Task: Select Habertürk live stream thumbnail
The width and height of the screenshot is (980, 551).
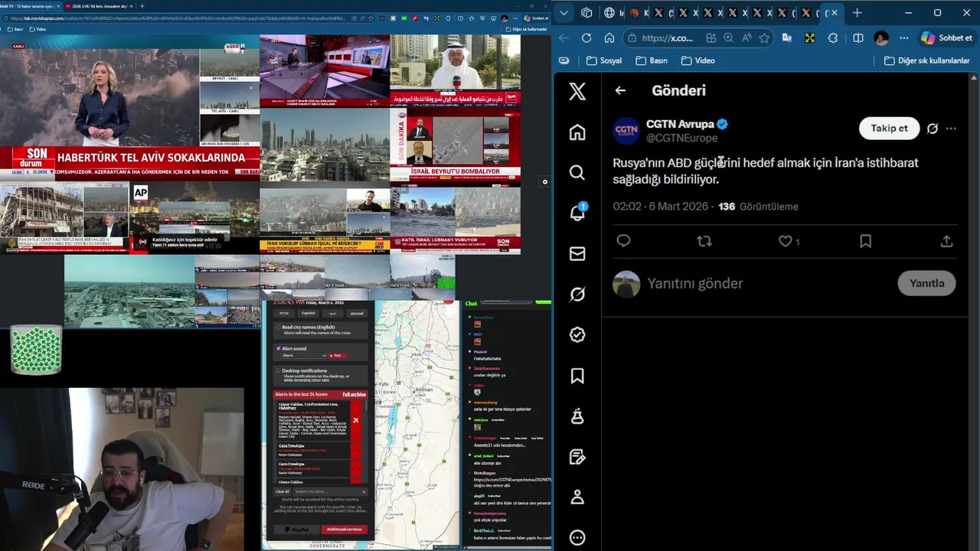Action: 129,109
